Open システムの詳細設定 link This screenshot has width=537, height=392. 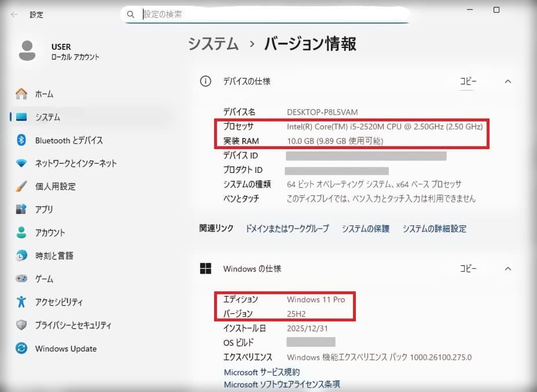pos(435,228)
